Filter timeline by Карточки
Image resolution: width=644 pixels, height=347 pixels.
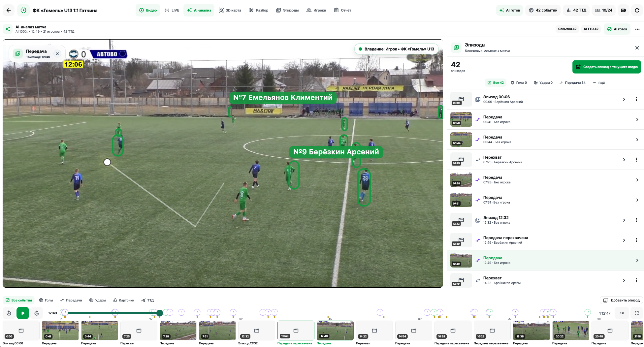(x=123, y=300)
